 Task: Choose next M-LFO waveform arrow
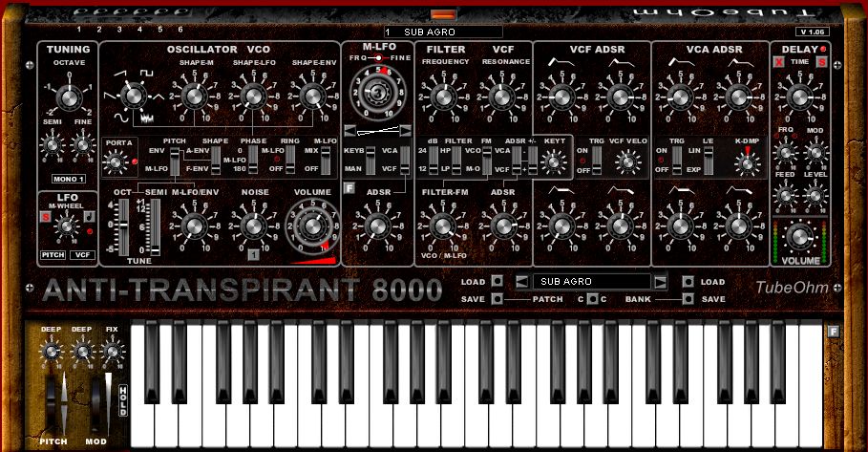click(406, 131)
